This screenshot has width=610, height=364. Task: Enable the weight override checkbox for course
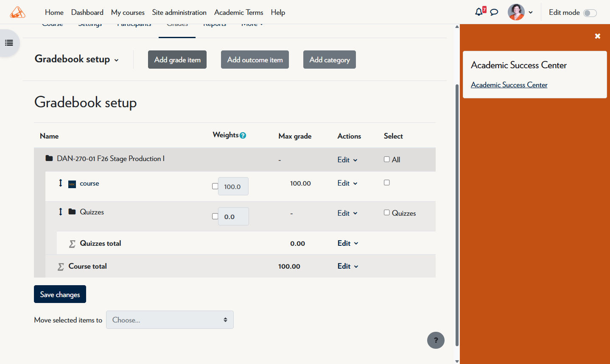point(215,186)
